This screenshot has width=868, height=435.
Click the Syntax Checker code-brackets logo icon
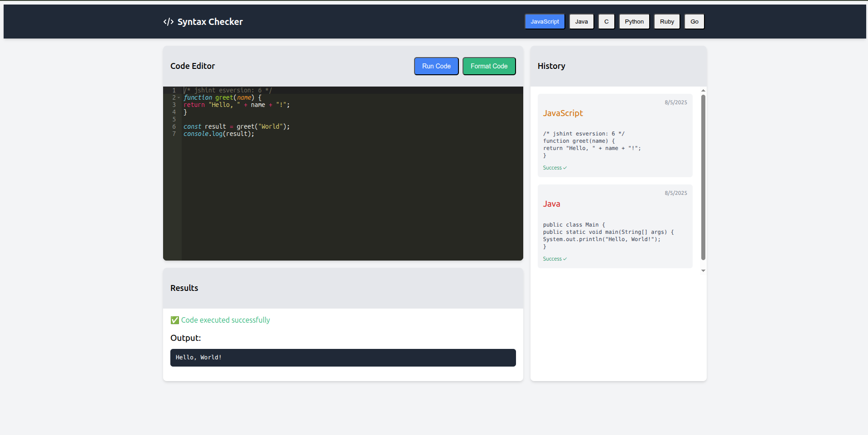(x=168, y=22)
